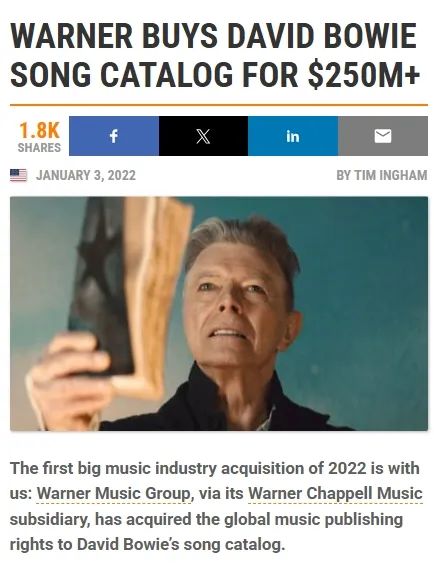Click the author name Tim Ingham
This screenshot has width=434, height=566.
point(390,175)
